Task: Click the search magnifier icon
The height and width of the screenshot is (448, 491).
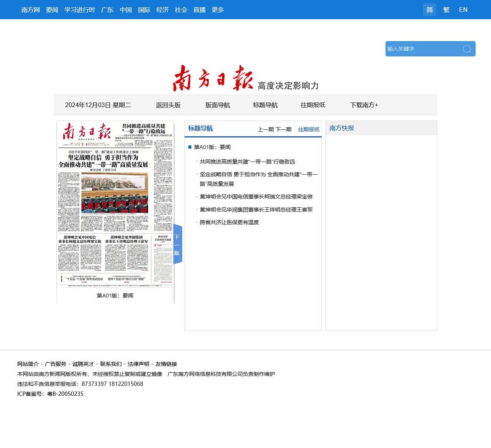Action: pyautogui.click(x=467, y=49)
